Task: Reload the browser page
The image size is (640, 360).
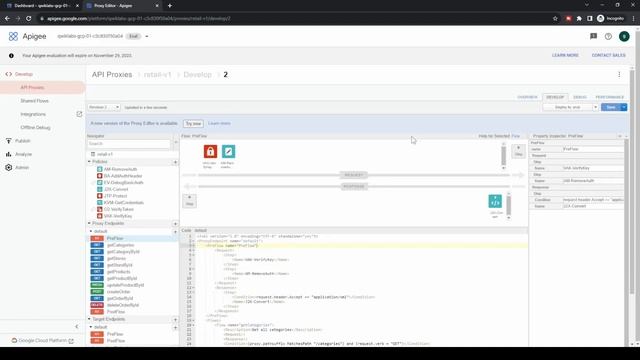Action: click(x=29, y=18)
